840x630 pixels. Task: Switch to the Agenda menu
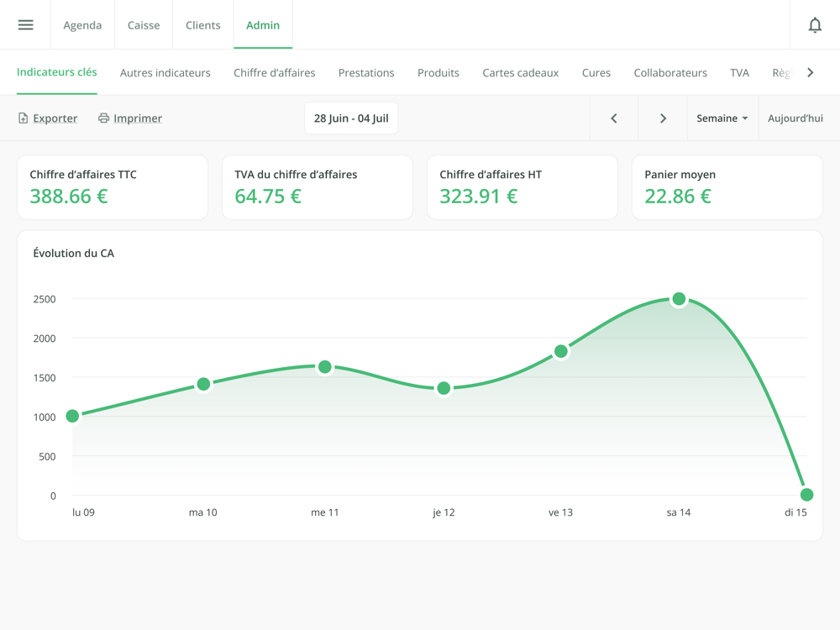[x=82, y=25]
